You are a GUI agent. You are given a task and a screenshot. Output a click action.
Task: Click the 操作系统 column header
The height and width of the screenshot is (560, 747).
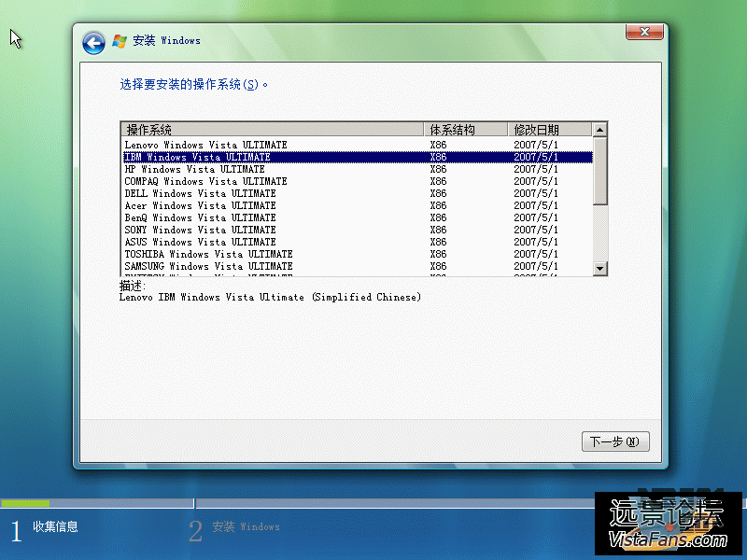[273, 130]
